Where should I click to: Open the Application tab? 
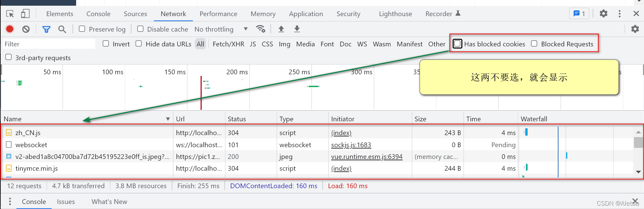point(306,14)
